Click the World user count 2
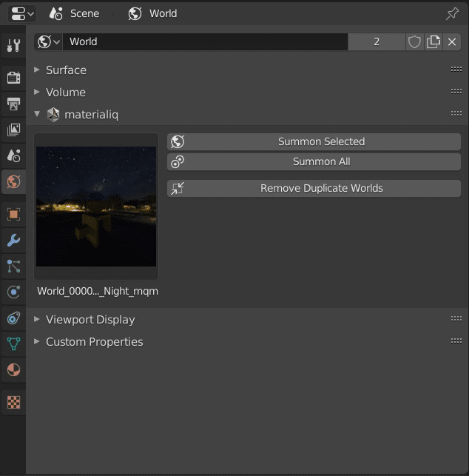 (x=376, y=42)
